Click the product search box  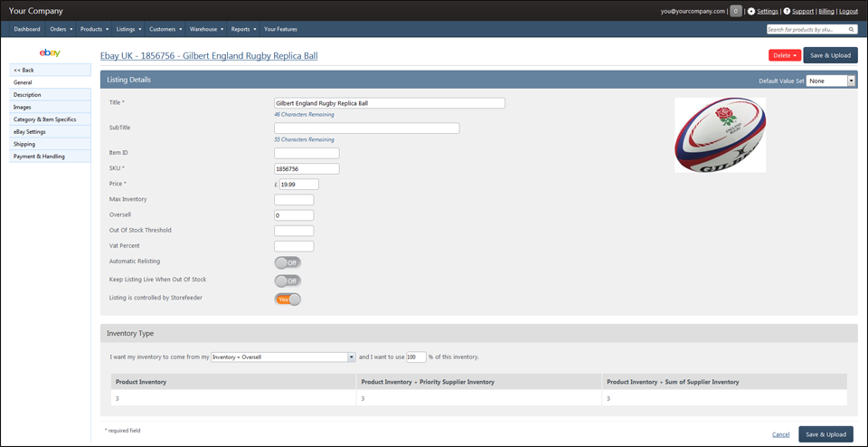812,29
